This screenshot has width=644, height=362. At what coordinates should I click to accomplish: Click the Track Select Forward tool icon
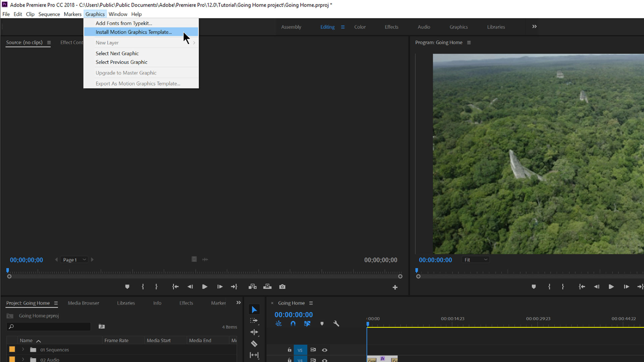(254, 320)
